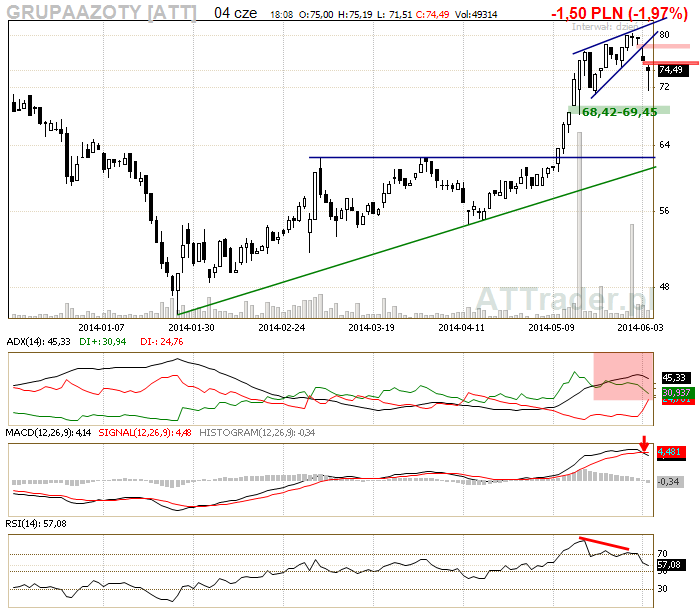Image resolution: width=700 pixels, height=613 pixels.
Task: Click the price axis label 48
Action: click(664, 287)
